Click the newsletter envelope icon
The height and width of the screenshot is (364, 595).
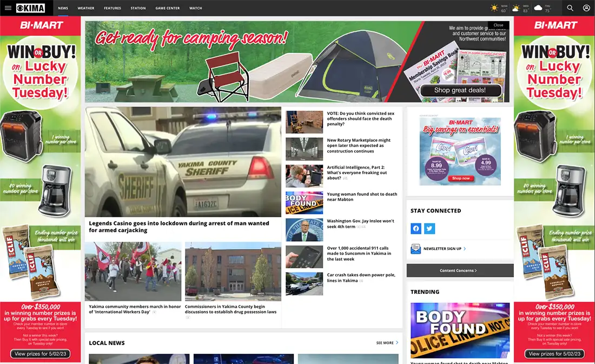click(x=415, y=249)
